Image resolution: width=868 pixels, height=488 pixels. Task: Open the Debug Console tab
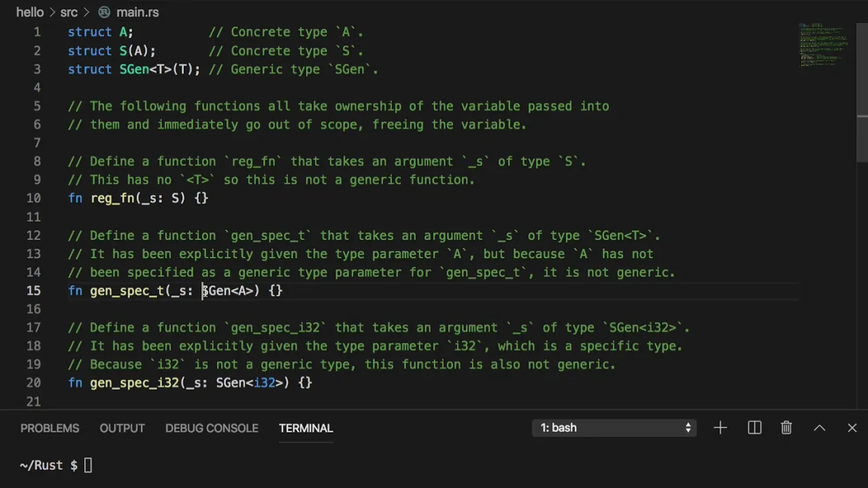[x=212, y=428]
